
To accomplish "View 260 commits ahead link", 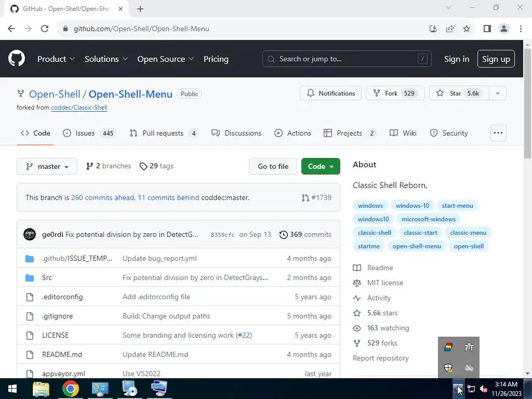I will [102, 197].
